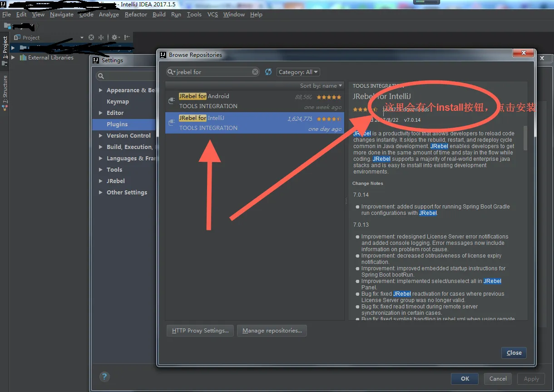Select the JRebel for Android plugin row
The height and width of the screenshot is (392, 554).
(255, 101)
